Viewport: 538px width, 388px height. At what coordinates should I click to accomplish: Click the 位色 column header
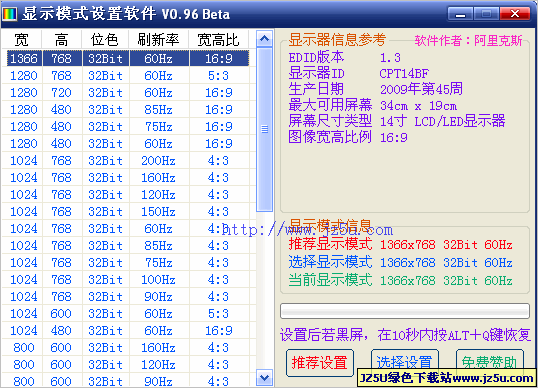coord(105,40)
